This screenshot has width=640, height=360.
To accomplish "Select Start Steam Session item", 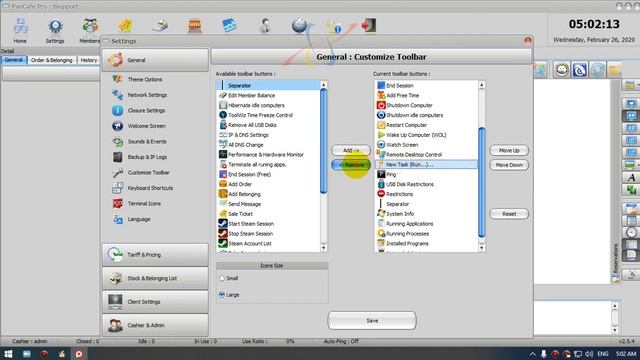I will pos(269,224).
